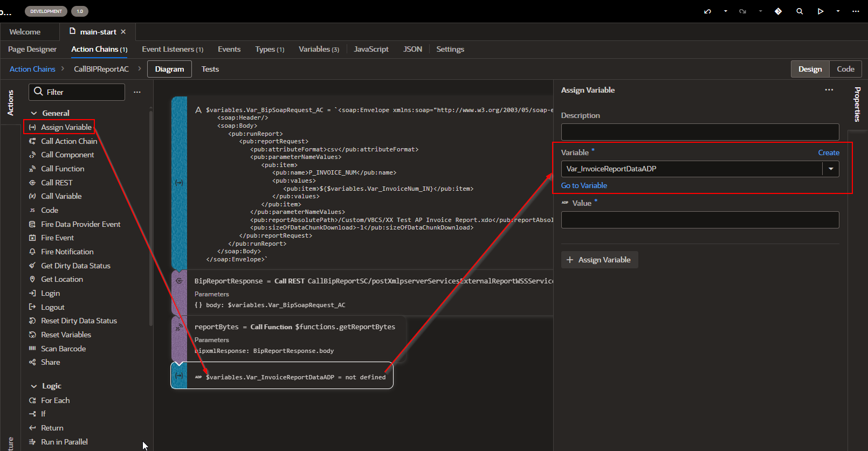This screenshot has width=868, height=451.
Task: Select the Assign Variable action icon
Action: click(32, 127)
